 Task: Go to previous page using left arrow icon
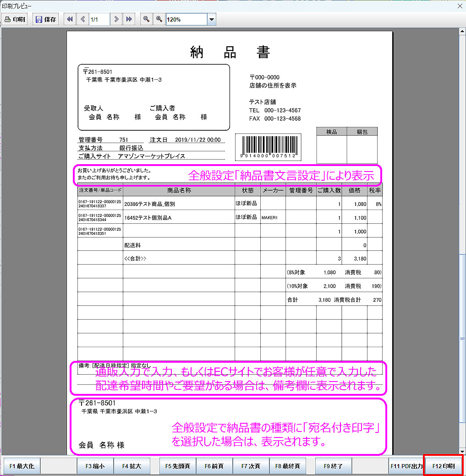[82, 19]
